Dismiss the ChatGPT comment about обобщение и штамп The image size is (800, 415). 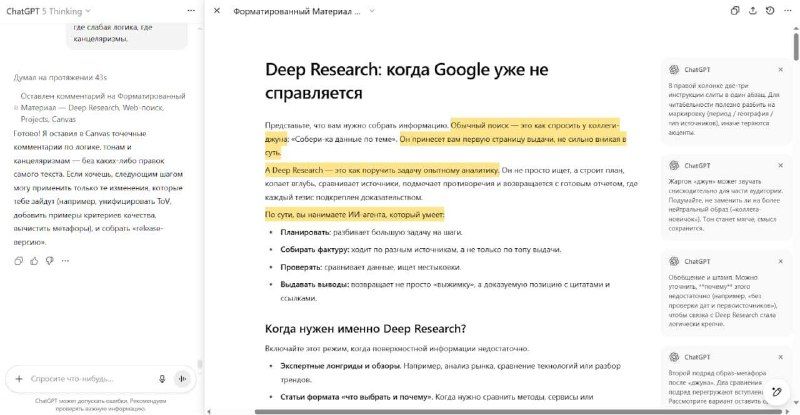coord(780,261)
